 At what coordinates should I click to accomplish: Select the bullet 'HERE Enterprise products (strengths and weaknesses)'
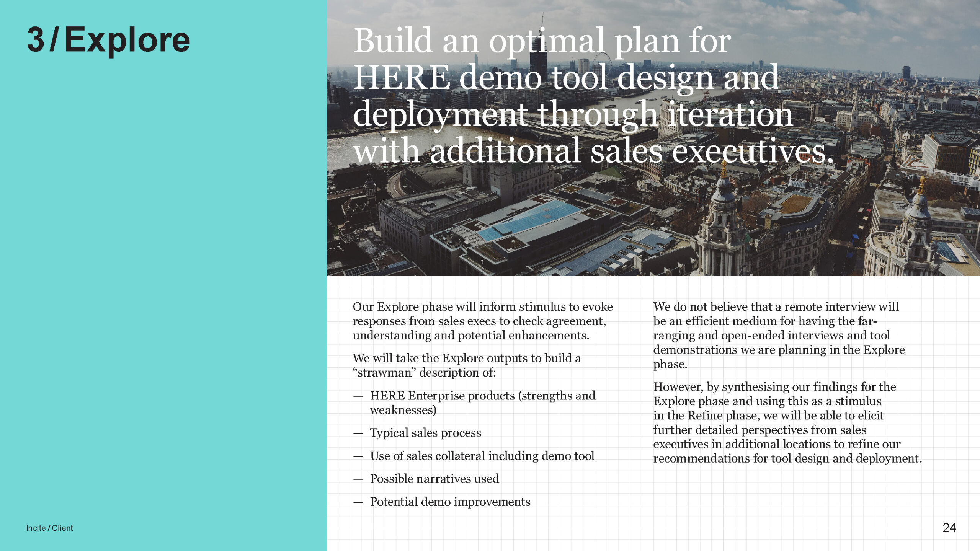[x=483, y=403]
